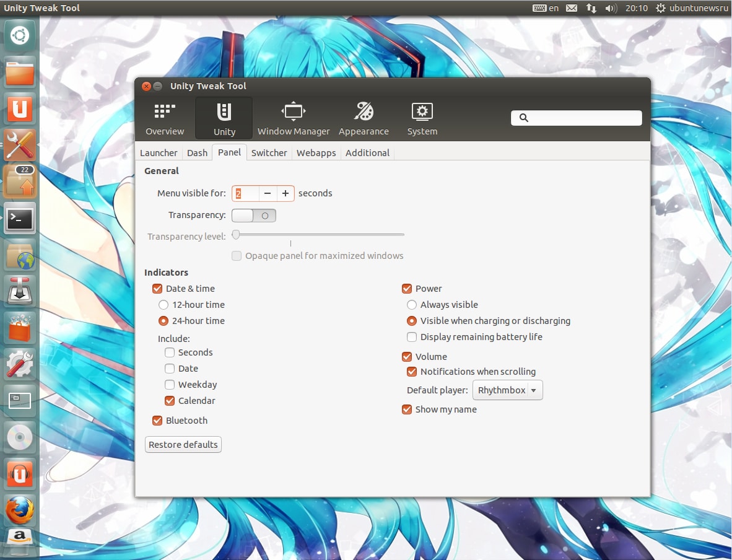
Task: Launch Terminal from the launcher
Action: (x=20, y=218)
